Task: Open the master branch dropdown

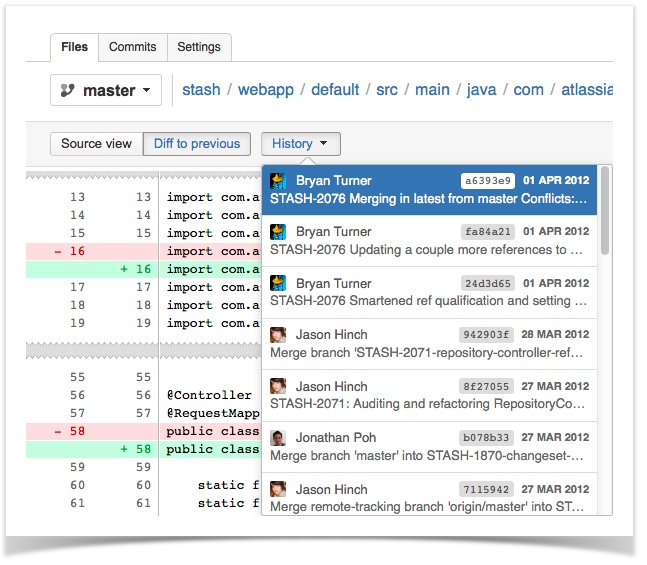Action: coord(106,90)
